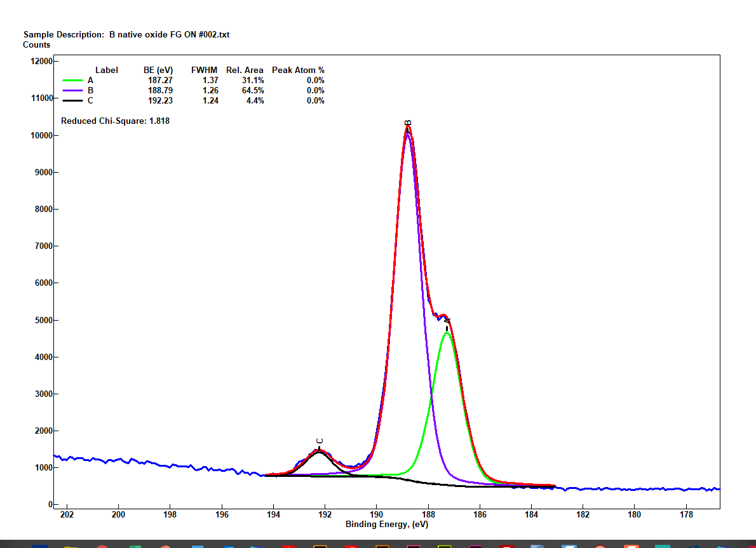Click the purple legend line for peak B
The height and width of the screenshot is (548, 756).
[73, 91]
